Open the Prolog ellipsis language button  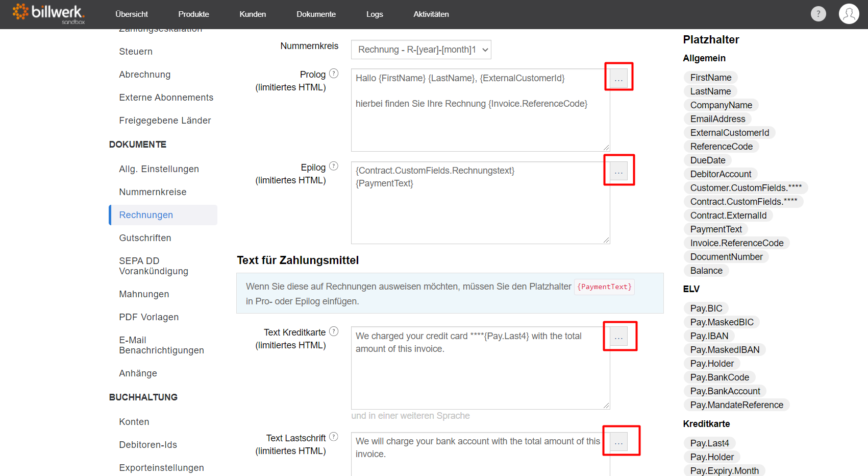pos(618,79)
